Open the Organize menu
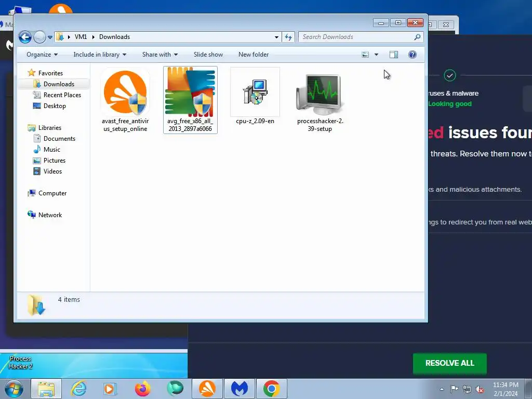The height and width of the screenshot is (399, 532). point(42,55)
